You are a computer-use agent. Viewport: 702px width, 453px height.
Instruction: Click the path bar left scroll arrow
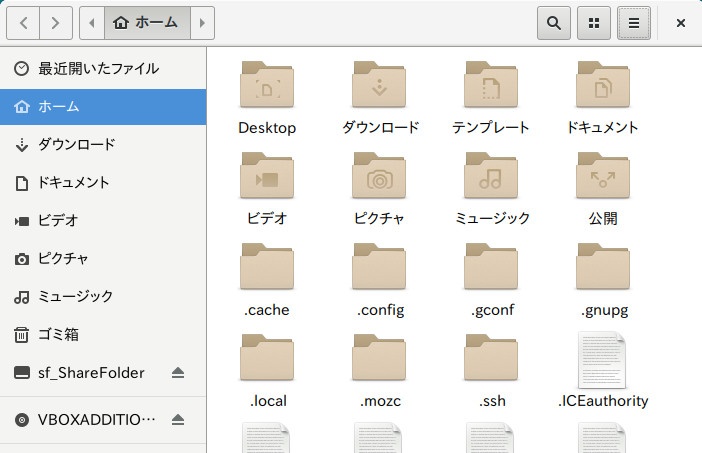tap(92, 23)
